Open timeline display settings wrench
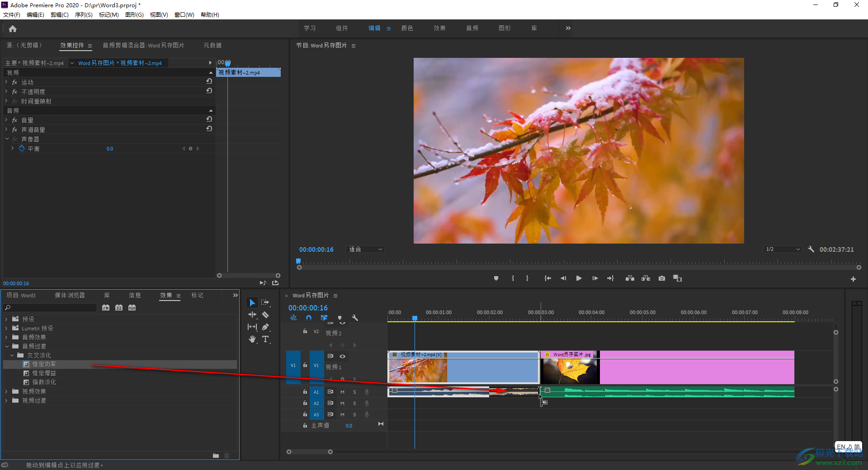Screen dimensions: 868x470 pos(355,318)
